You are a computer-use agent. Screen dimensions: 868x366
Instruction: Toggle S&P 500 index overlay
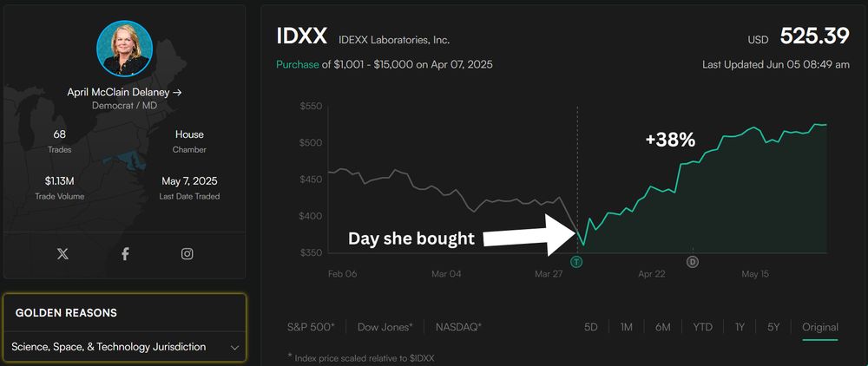311,327
